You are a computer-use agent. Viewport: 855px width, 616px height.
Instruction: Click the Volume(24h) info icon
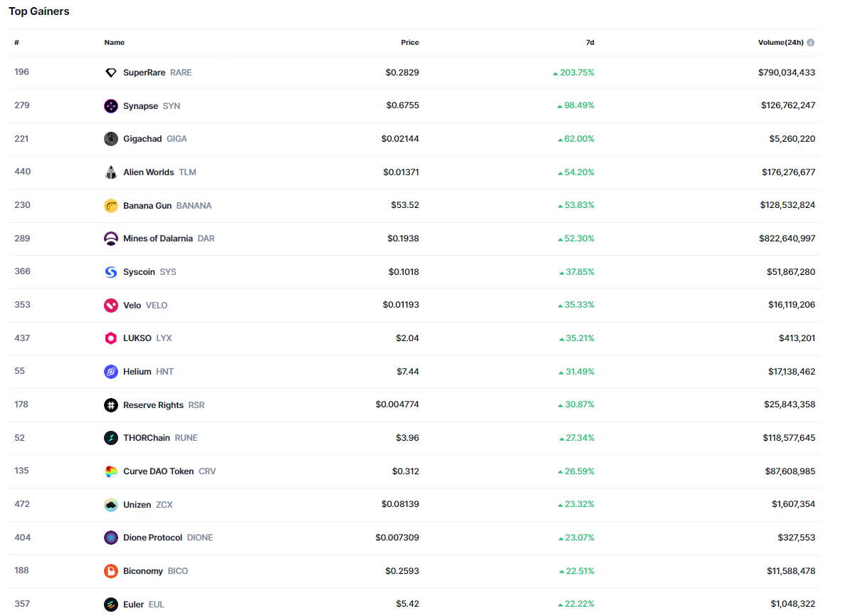pyautogui.click(x=811, y=43)
